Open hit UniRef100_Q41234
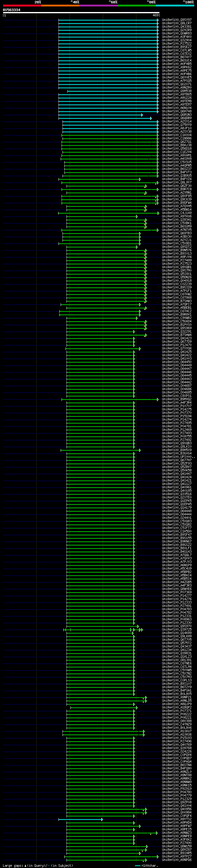The image size is (197, 868). coord(177,650)
